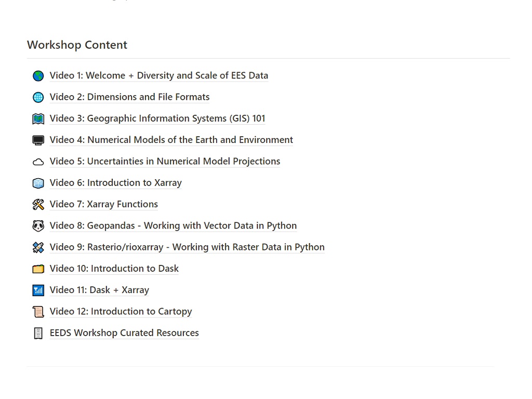532x399 pixels.
Task: Click the satellite icon beside Video 9
Action: click(38, 247)
